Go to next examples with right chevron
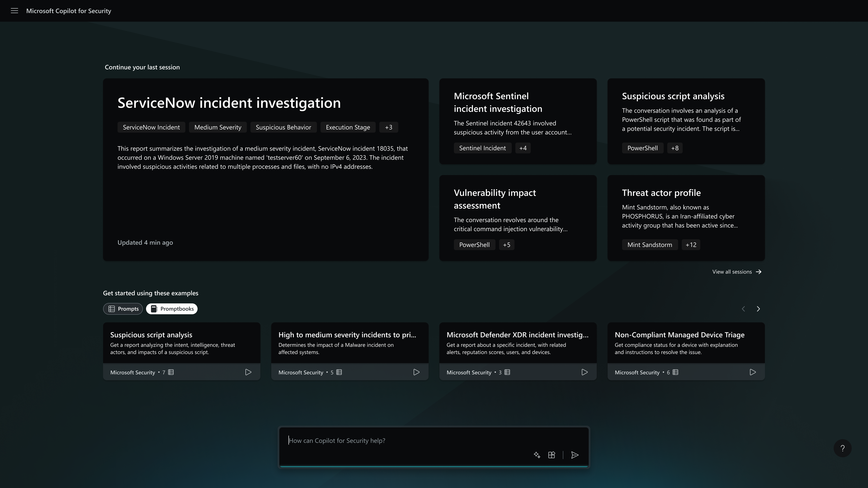The width and height of the screenshot is (868, 488). pyautogui.click(x=758, y=309)
